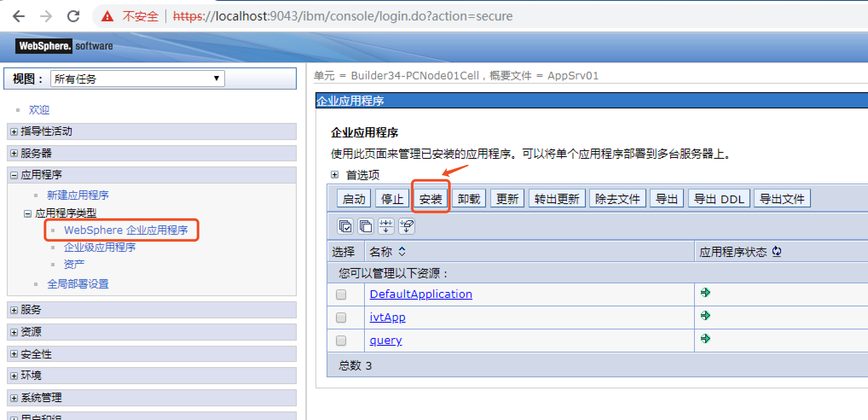The image size is (868, 420).
Task: Click the query green status arrow
Action: click(x=706, y=338)
